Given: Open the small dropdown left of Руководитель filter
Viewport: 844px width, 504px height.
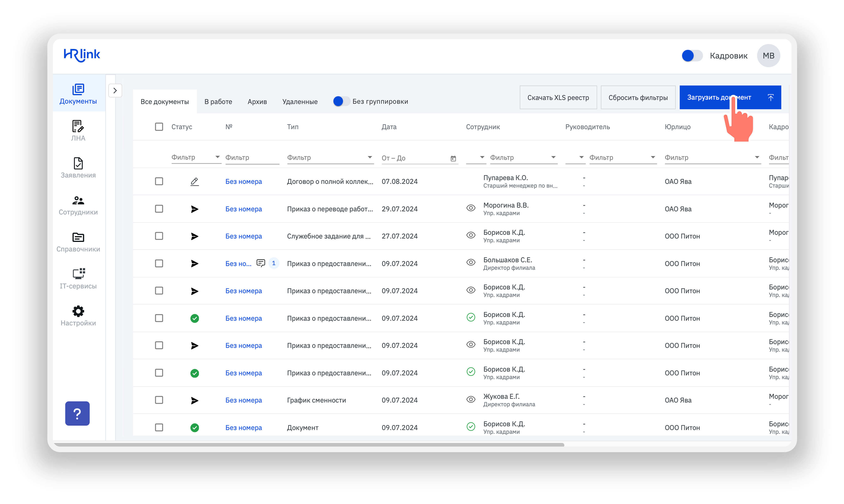Looking at the screenshot, I should pos(575,158).
